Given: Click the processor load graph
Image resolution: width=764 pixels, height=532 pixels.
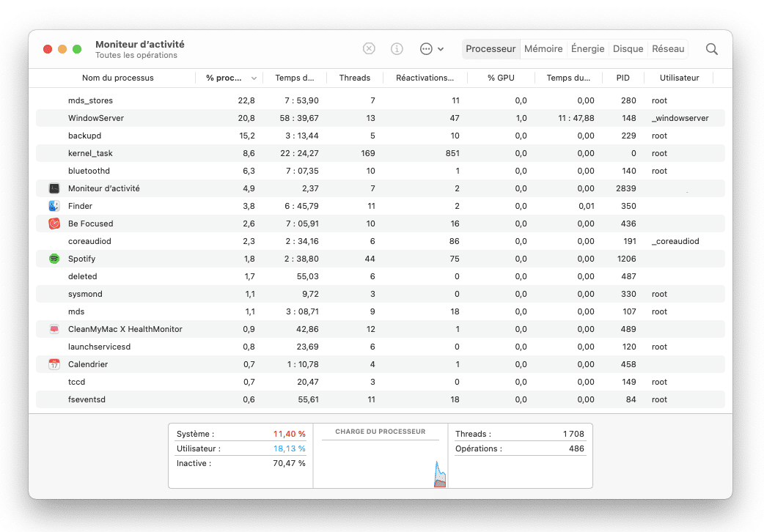Looking at the screenshot, I should coord(380,463).
